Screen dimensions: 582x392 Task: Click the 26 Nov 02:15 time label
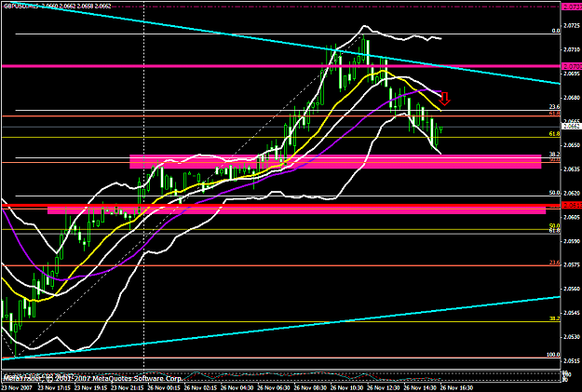200,388
